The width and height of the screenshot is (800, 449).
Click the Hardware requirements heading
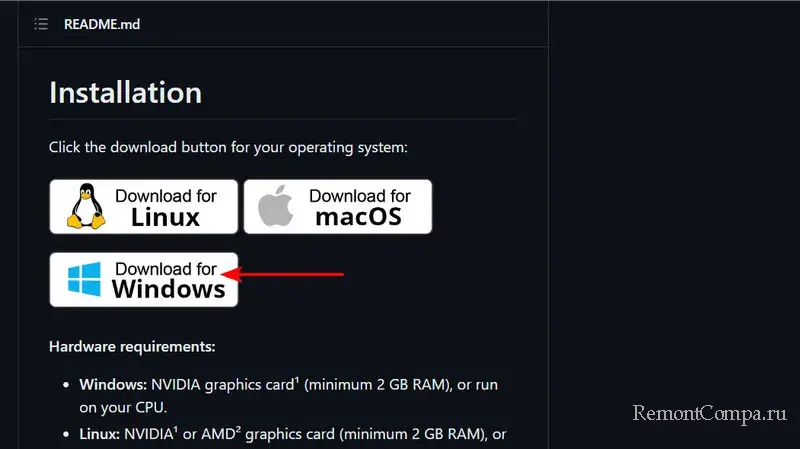pyautogui.click(x=132, y=347)
